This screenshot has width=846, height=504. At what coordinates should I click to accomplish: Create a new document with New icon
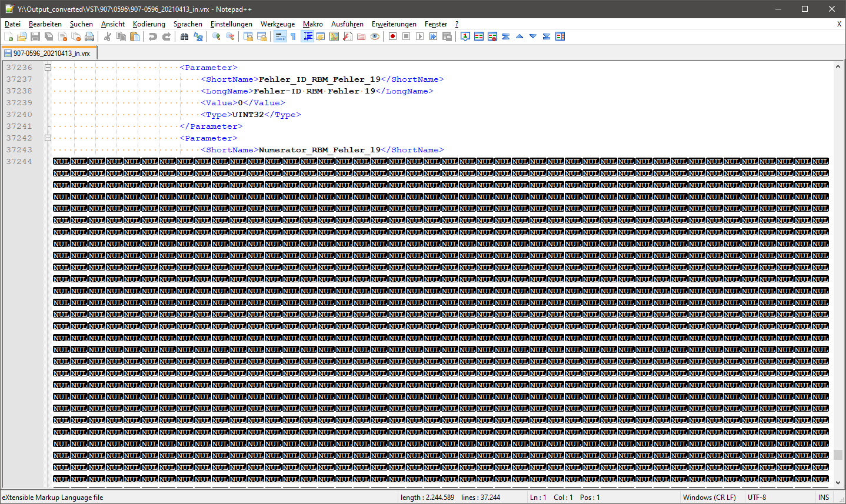(8, 36)
